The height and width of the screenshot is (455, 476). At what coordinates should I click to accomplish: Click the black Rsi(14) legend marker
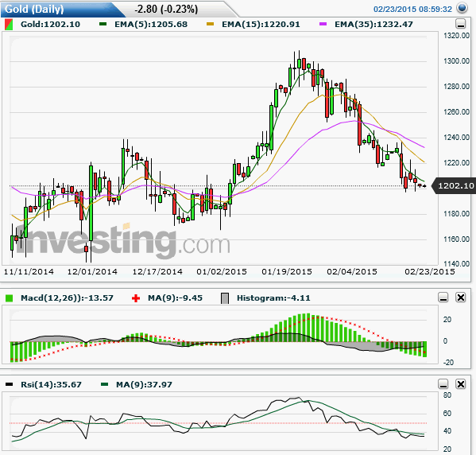(x=9, y=384)
